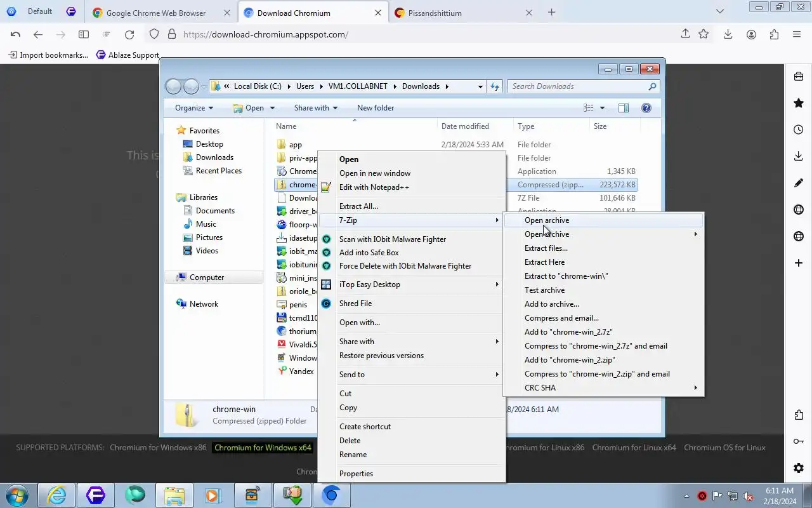Open bookmarks star in right sidebar
The image size is (812, 508).
(x=799, y=103)
